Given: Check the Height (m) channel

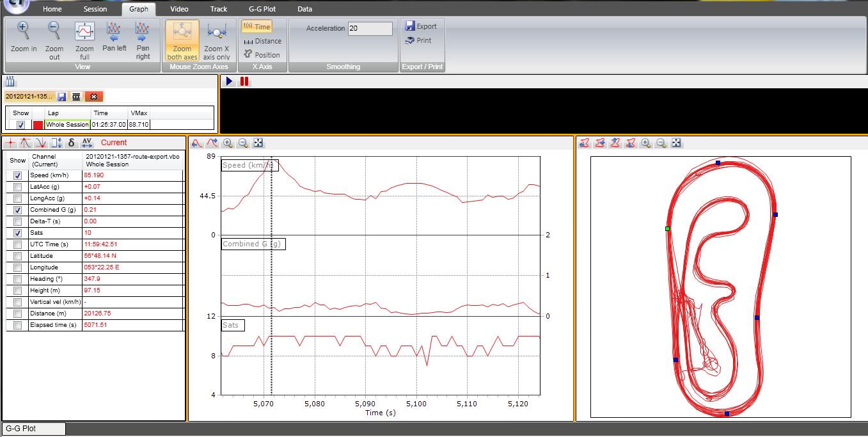Looking at the screenshot, I should [x=18, y=290].
